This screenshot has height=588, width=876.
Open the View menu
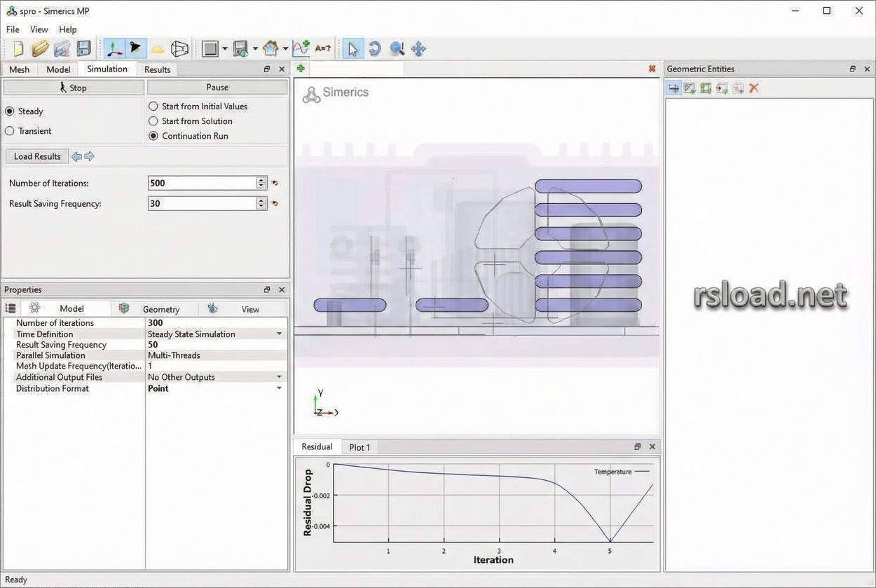(39, 29)
